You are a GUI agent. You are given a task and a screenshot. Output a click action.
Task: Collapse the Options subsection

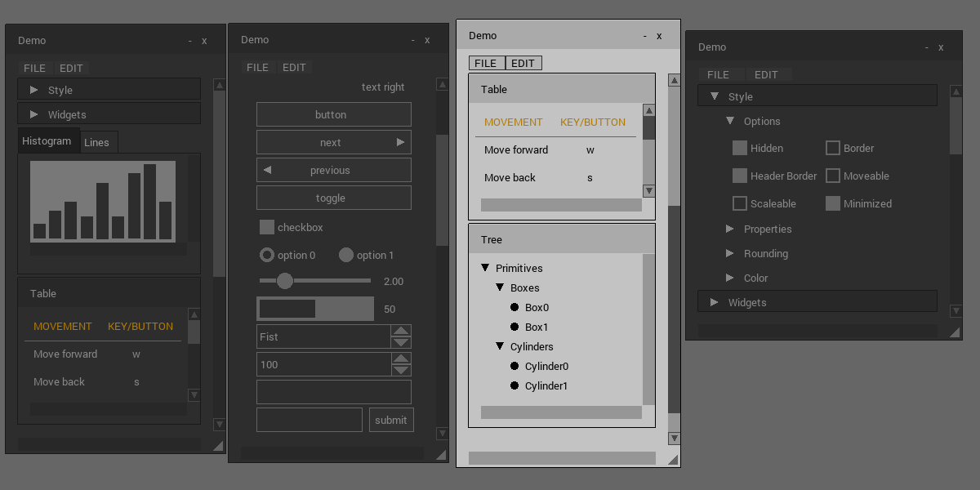point(730,121)
